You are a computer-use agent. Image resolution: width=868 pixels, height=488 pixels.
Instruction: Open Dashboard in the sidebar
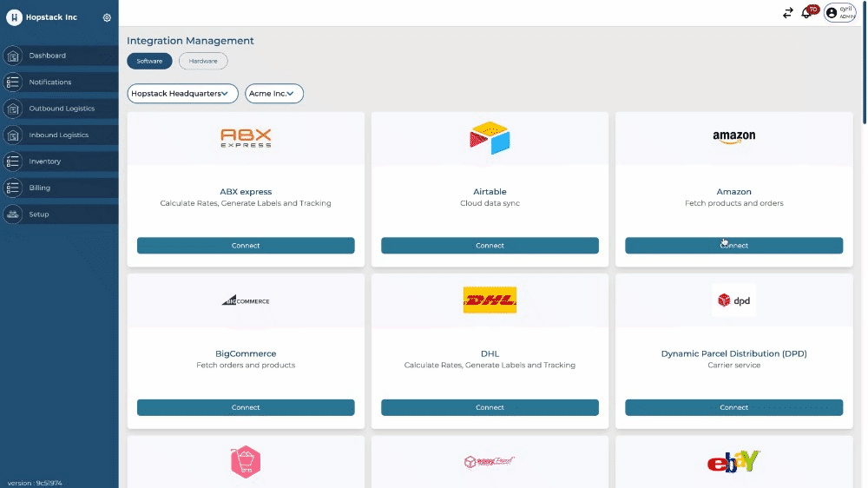click(x=48, y=56)
